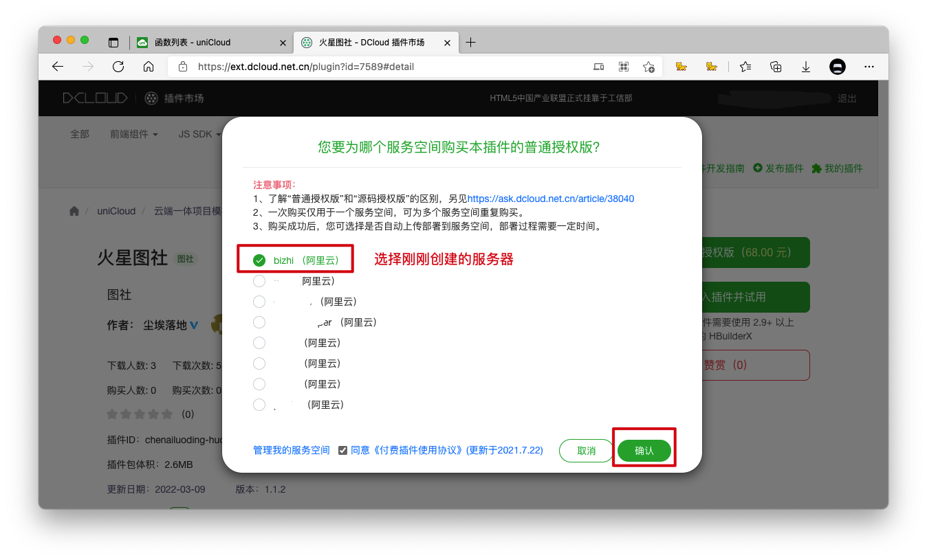This screenshot has width=927, height=560.
Task: Open the Downloads icon
Action: (806, 67)
